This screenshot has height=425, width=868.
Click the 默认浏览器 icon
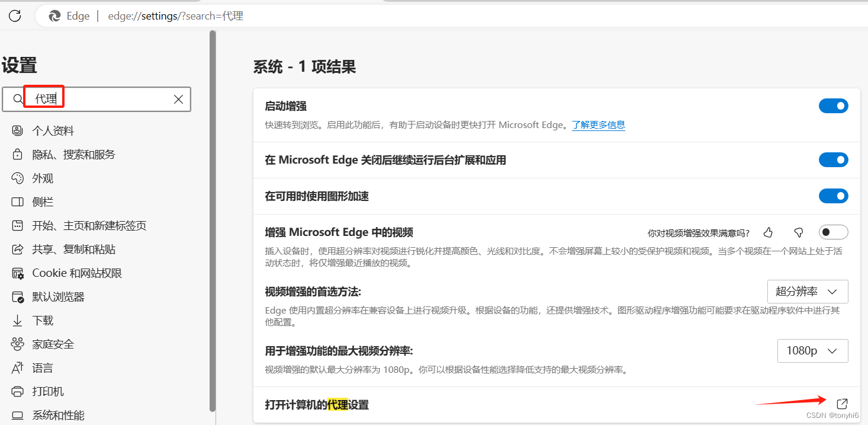(18, 296)
